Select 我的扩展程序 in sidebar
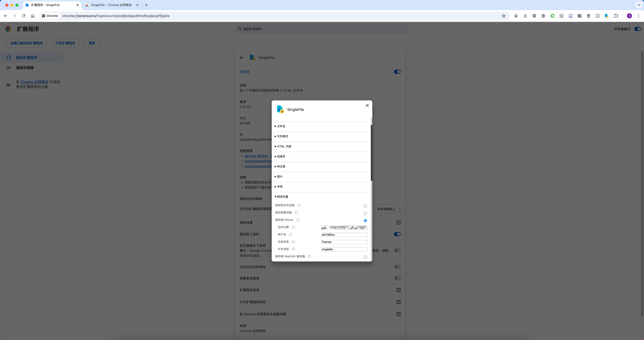The image size is (644, 340). 32,58
